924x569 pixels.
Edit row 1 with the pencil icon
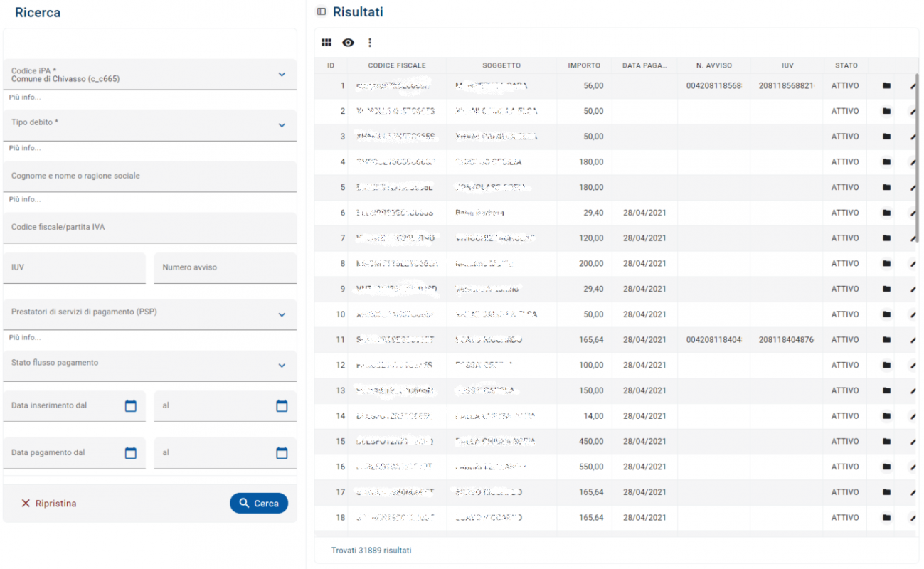(x=913, y=86)
